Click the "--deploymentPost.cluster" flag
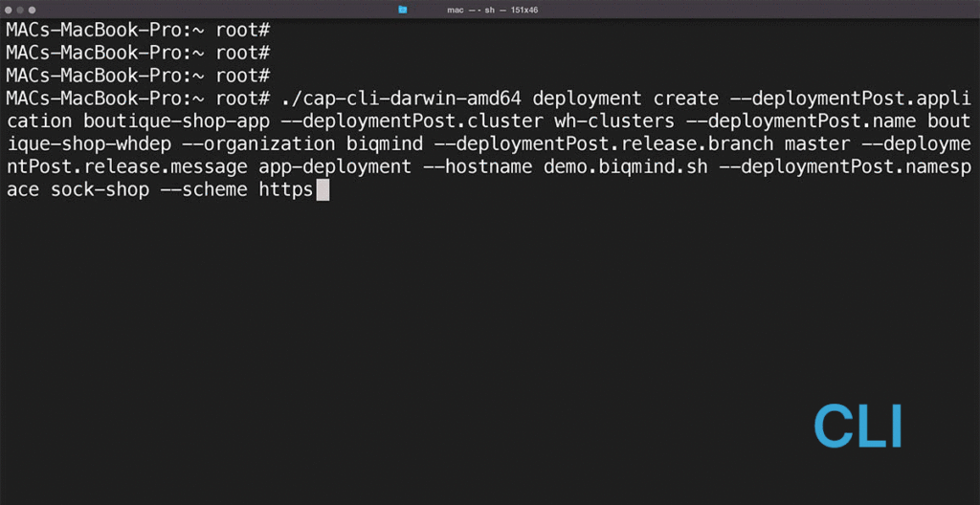Screen dimensions: 980x505 [x=412, y=121]
